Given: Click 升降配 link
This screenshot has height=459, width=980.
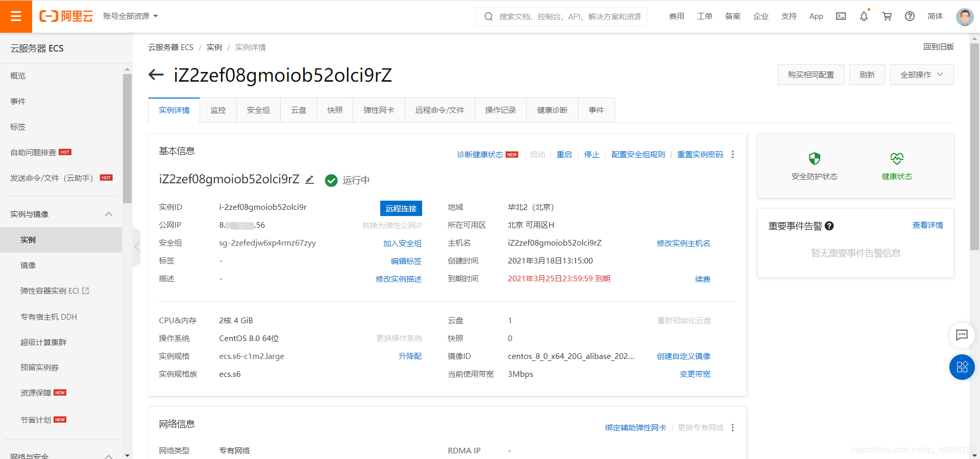Looking at the screenshot, I should point(410,356).
